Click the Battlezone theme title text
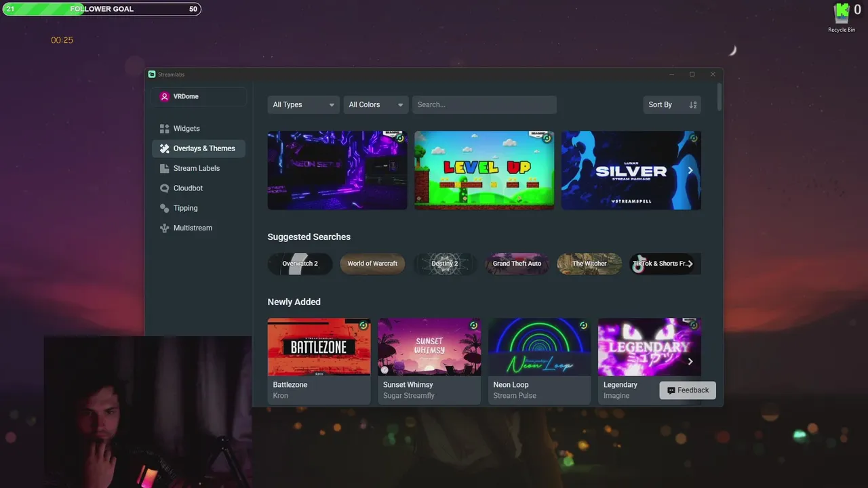This screenshot has height=488, width=868. tap(290, 385)
